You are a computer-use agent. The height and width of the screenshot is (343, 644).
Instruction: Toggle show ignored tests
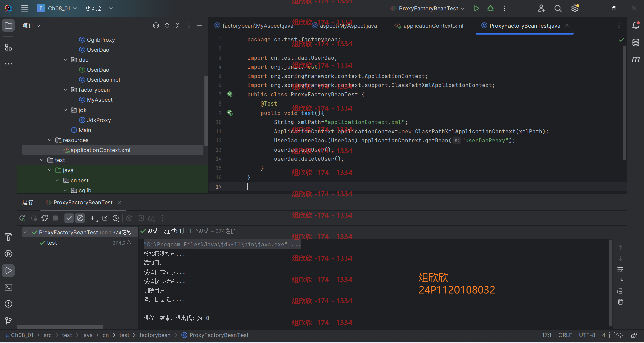(80, 218)
